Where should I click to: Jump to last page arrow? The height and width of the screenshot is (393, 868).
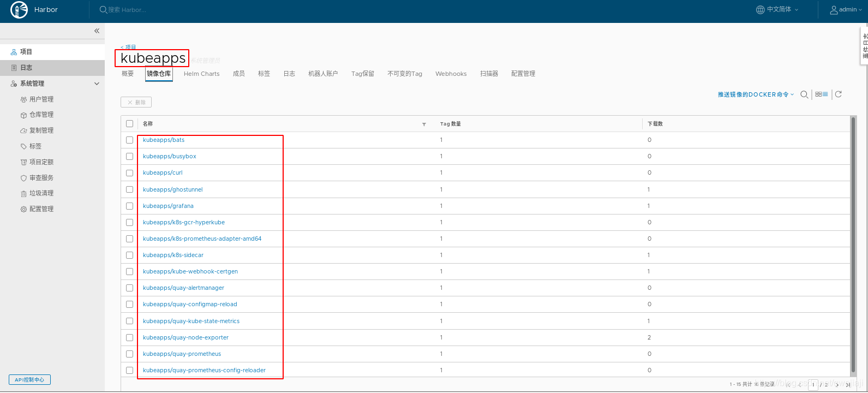coord(848,384)
